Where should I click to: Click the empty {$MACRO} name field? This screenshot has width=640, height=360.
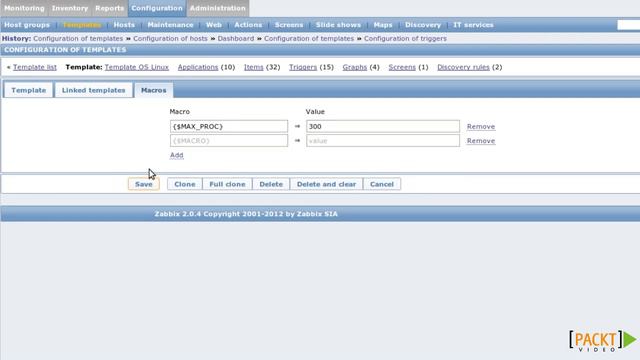tap(229, 141)
